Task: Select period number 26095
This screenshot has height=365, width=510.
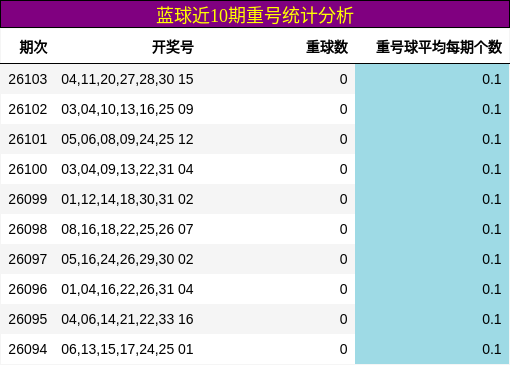Action: (28, 319)
